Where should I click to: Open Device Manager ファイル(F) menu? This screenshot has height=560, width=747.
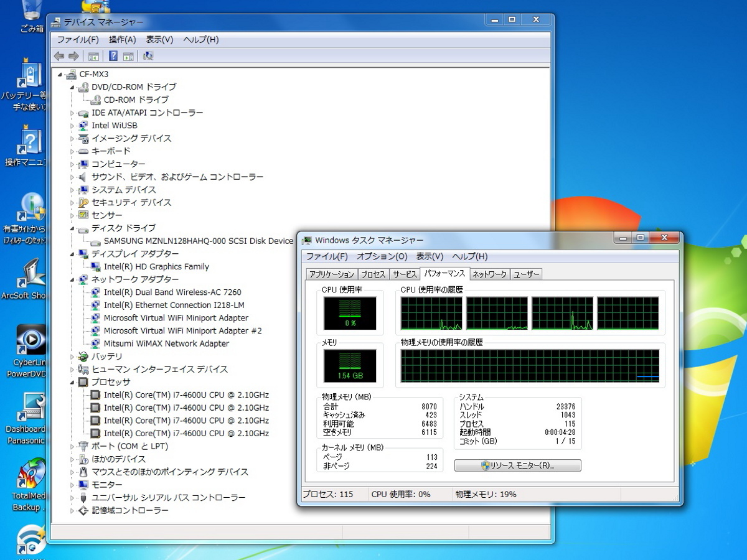click(x=78, y=40)
